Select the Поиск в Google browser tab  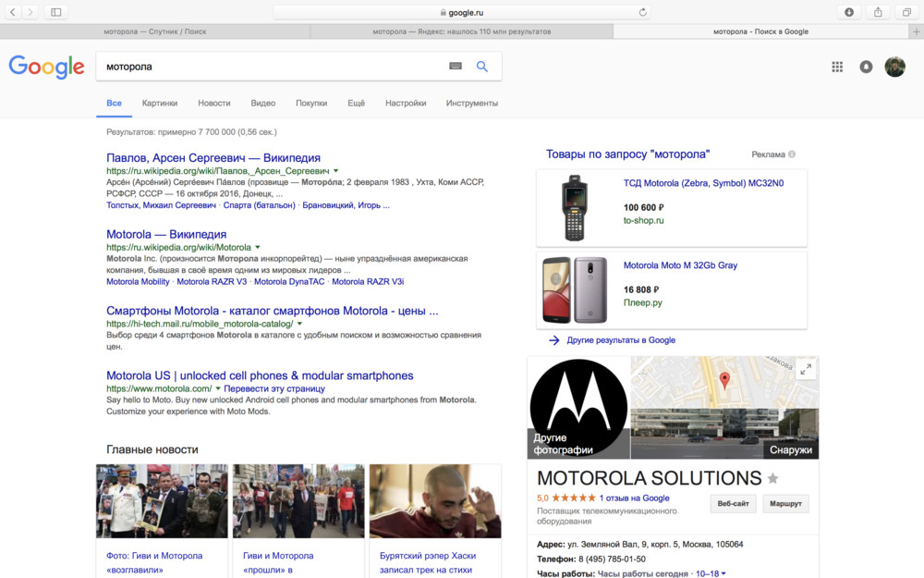tap(760, 31)
